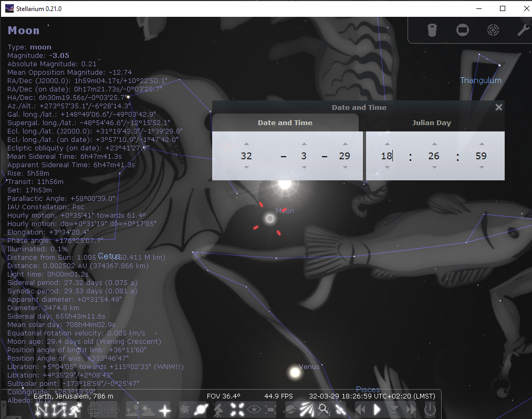Open oculars configuration wrench icon
This screenshot has width=532, height=419.
click(523, 30)
